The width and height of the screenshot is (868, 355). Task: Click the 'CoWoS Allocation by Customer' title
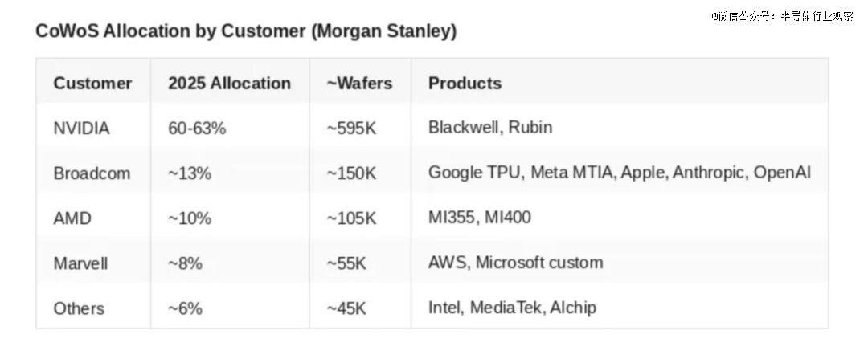pos(246,31)
